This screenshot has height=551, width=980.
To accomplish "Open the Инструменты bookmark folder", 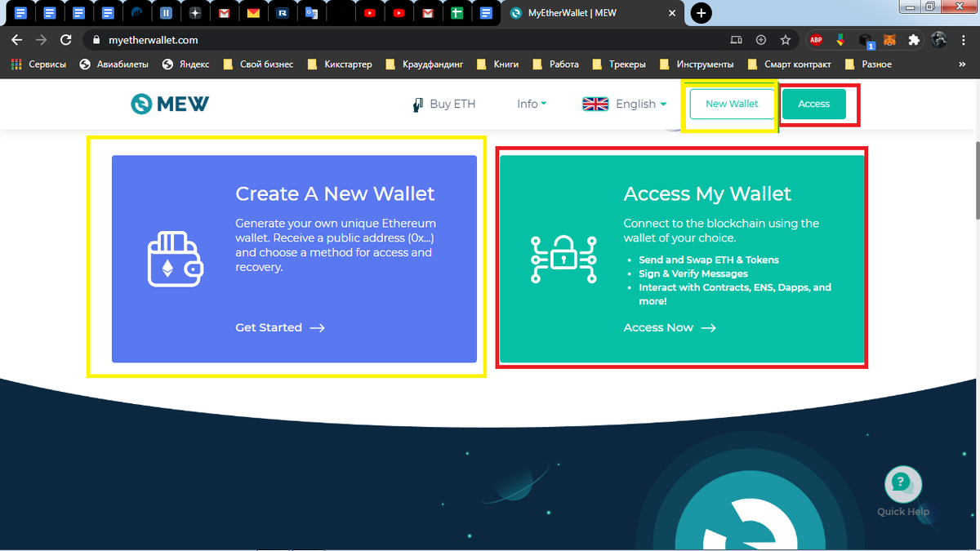I will point(697,64).
